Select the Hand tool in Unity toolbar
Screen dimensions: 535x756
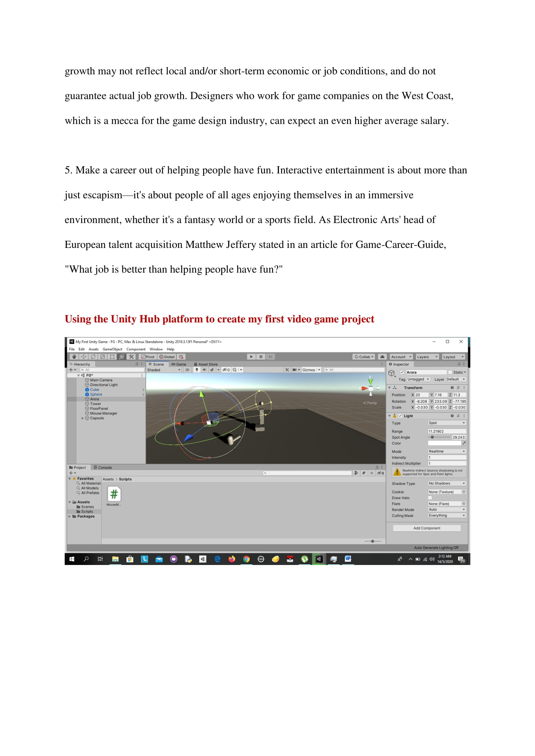pos(74,357)
